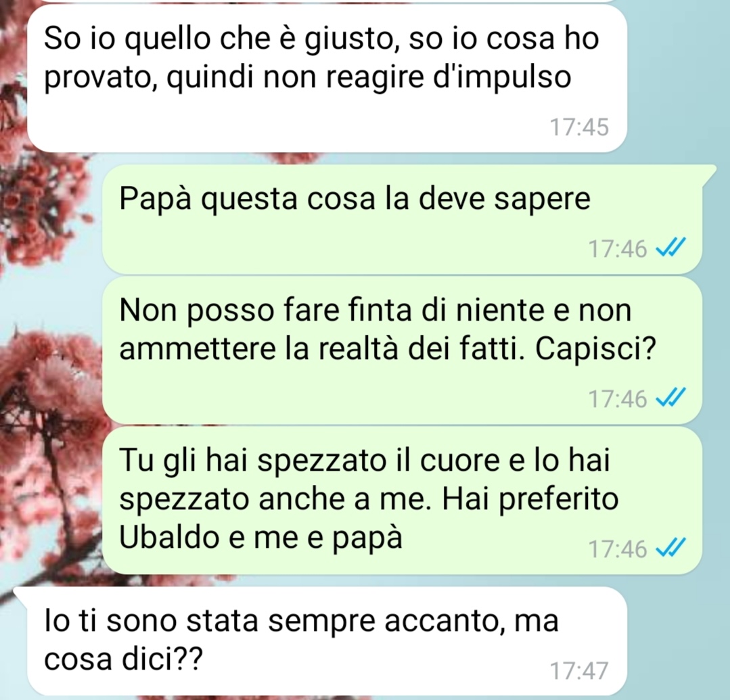Tap the 17:46 timestamp under 'Papà questa cosa'
Image resolution: width=730 pixels, height=700 pixels.
[x=618, y=249]
